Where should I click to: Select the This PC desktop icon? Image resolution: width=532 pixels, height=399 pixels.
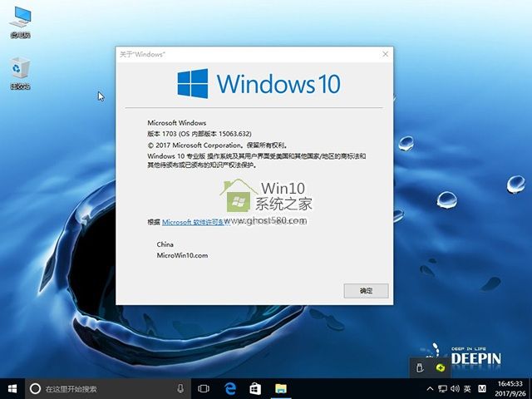pyautogui.click(x=20, y=22)
